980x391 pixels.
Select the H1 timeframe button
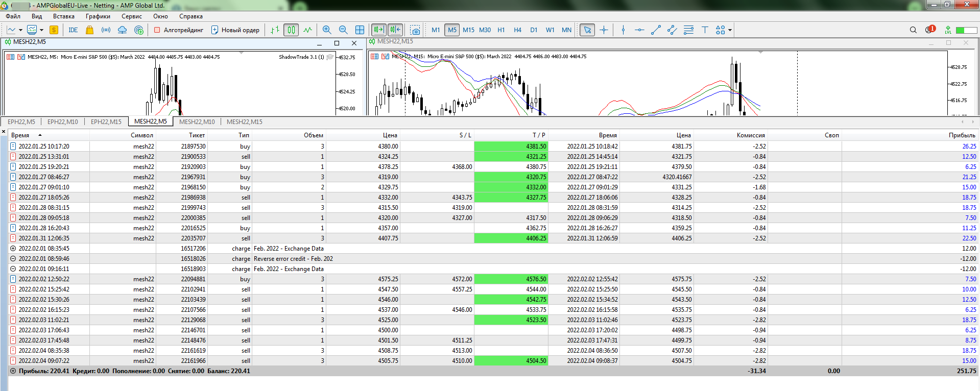501,30
